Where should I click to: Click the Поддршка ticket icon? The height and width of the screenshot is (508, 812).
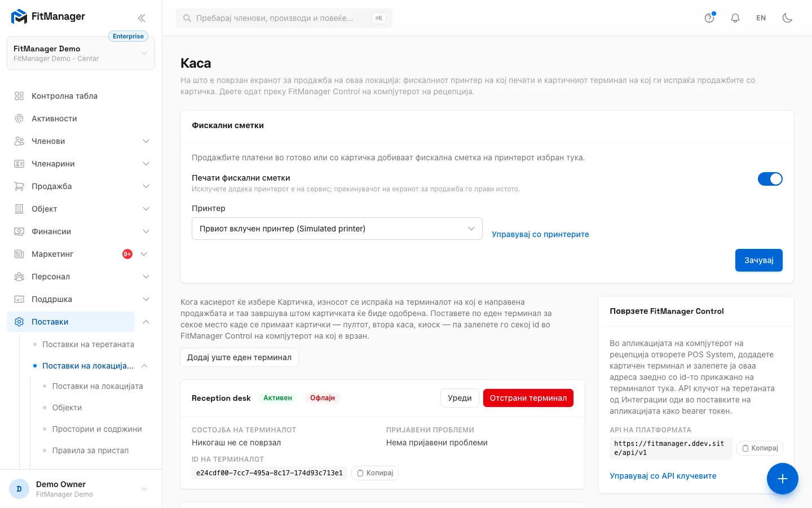coord(19,299)
